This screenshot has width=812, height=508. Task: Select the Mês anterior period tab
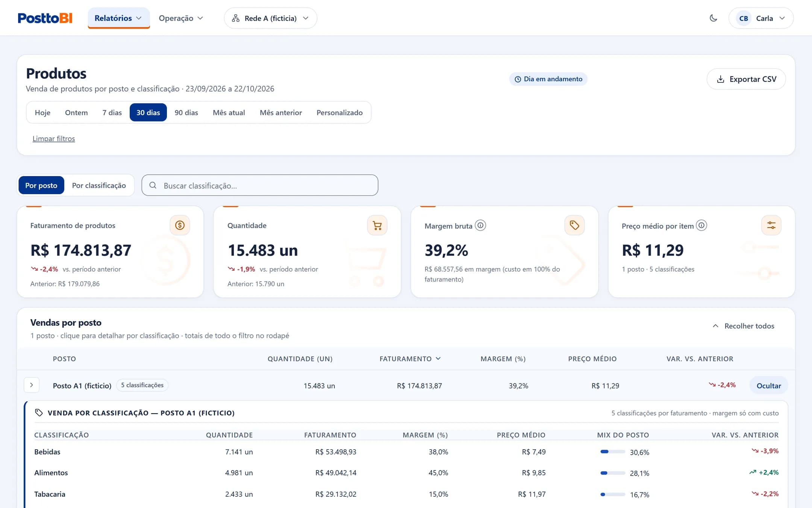[x=281, y=113]
